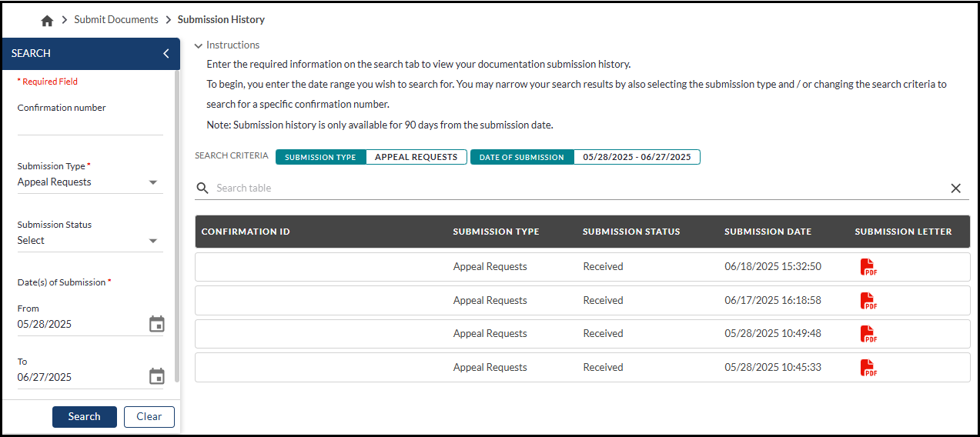Image resolution: width=980 pixels, height=437 pixels.
Task: Open PDF letter for 05/28/2025 10:45:33 submission
Action: coord(868,368)
